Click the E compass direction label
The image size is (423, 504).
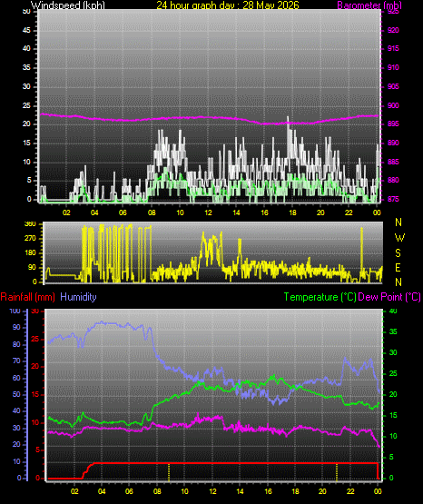[x=398, y=268]
